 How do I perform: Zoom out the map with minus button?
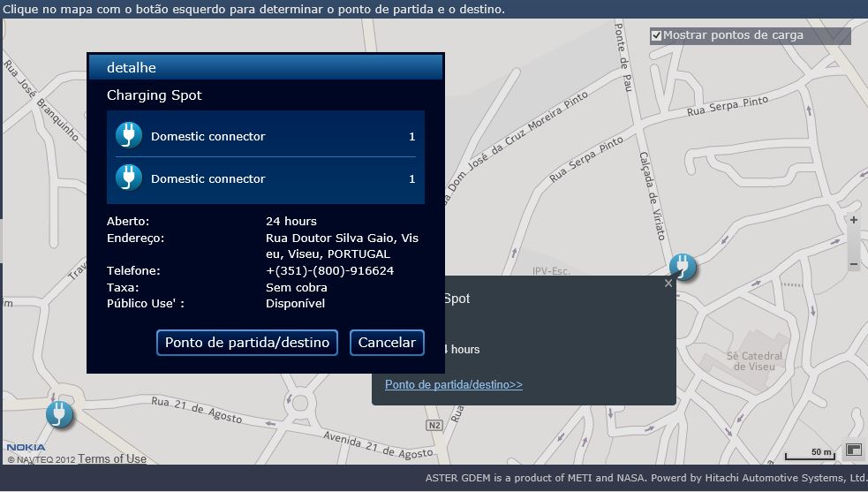[853, 264]
